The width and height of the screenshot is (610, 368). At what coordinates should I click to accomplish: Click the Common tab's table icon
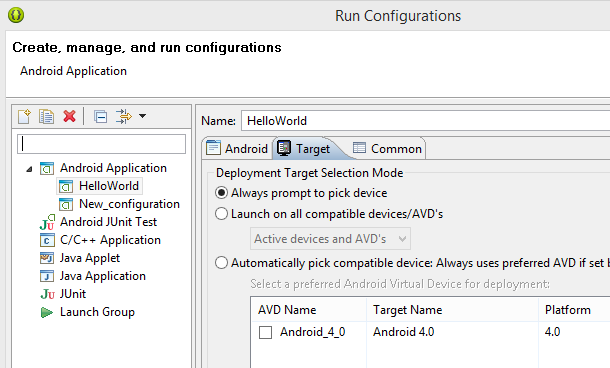click(359, 147)
